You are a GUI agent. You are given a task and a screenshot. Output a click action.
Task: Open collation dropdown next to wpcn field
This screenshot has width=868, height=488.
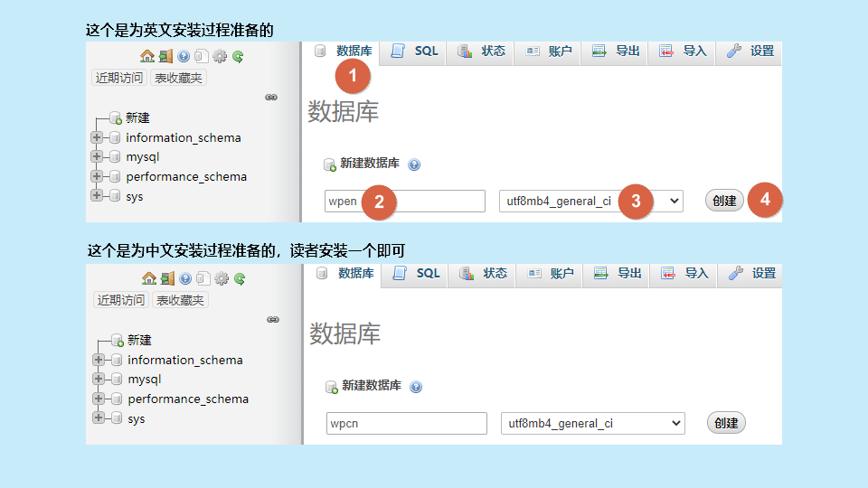coord(593,423)
